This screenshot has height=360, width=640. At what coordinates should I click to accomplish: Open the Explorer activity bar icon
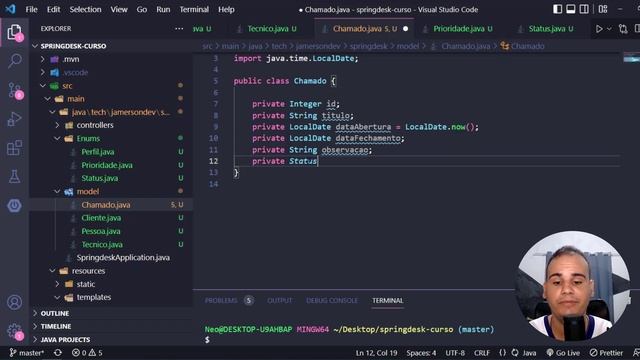[14, 32]
